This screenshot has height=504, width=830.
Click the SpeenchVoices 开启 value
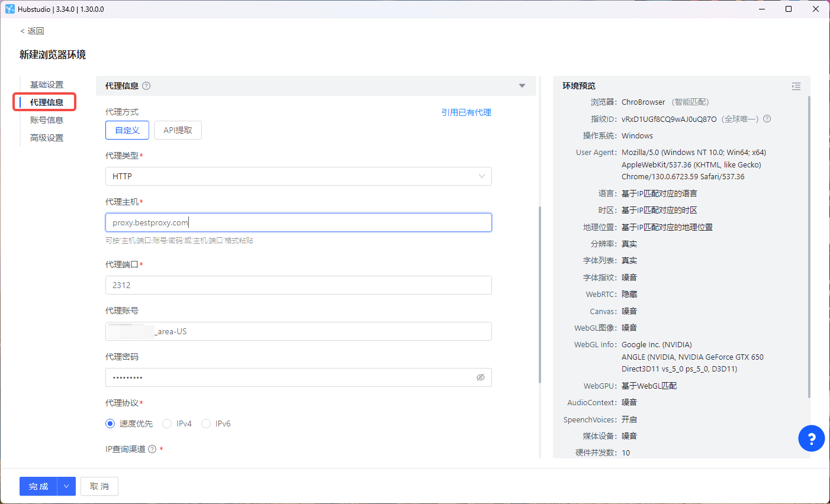tap(629, 419)
